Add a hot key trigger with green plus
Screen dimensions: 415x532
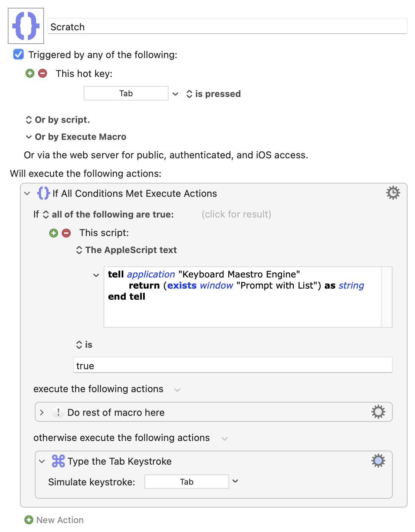click(x=30, y=73)
